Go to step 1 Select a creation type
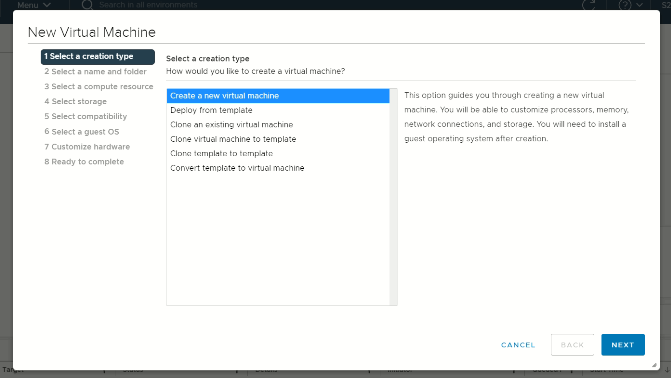The width and height of the screenshot is (671, 378). (98, 57)
